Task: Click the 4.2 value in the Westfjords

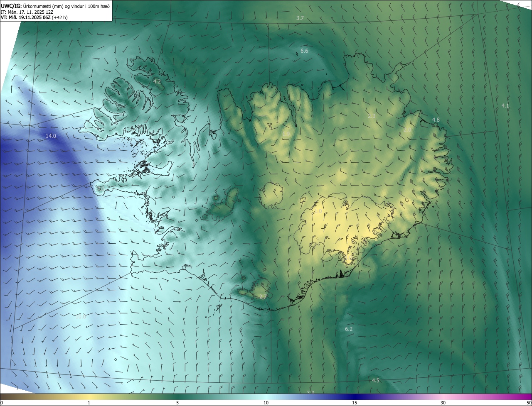Action: point(157,81)
